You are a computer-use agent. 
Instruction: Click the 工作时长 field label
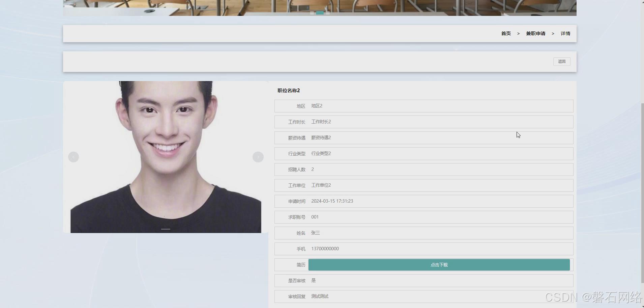pos(297,122)
